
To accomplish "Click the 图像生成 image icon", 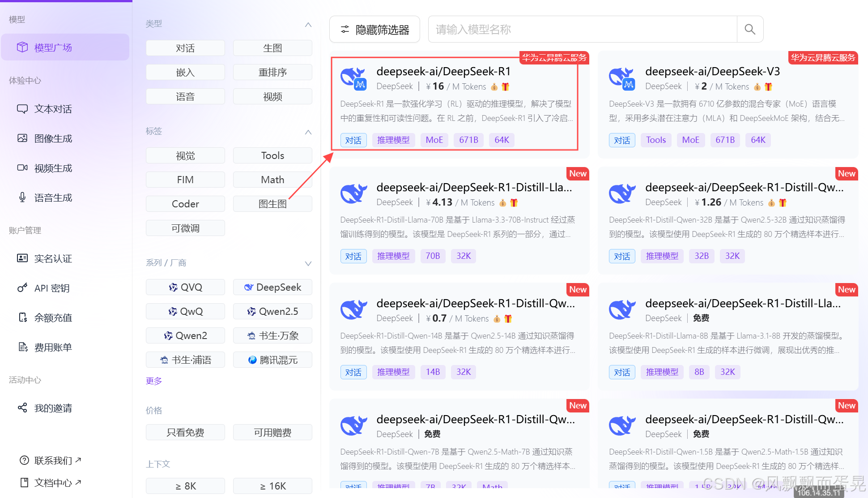I will [22, 138].
